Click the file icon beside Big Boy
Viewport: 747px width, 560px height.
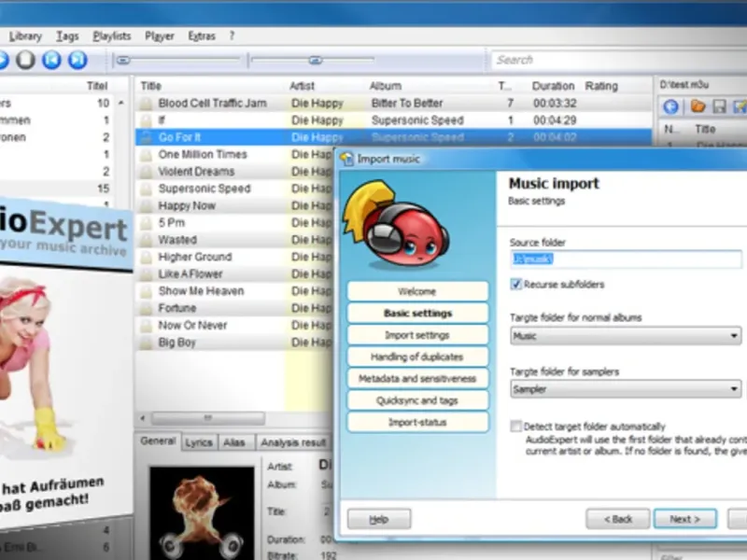pyautogui.click(x=147, y=343)
